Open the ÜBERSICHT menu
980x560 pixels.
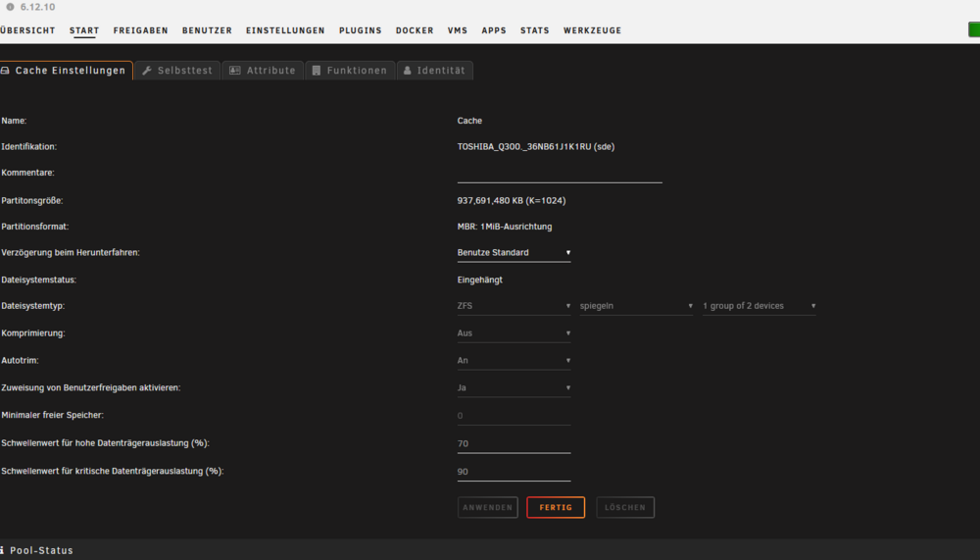point(27,30)
